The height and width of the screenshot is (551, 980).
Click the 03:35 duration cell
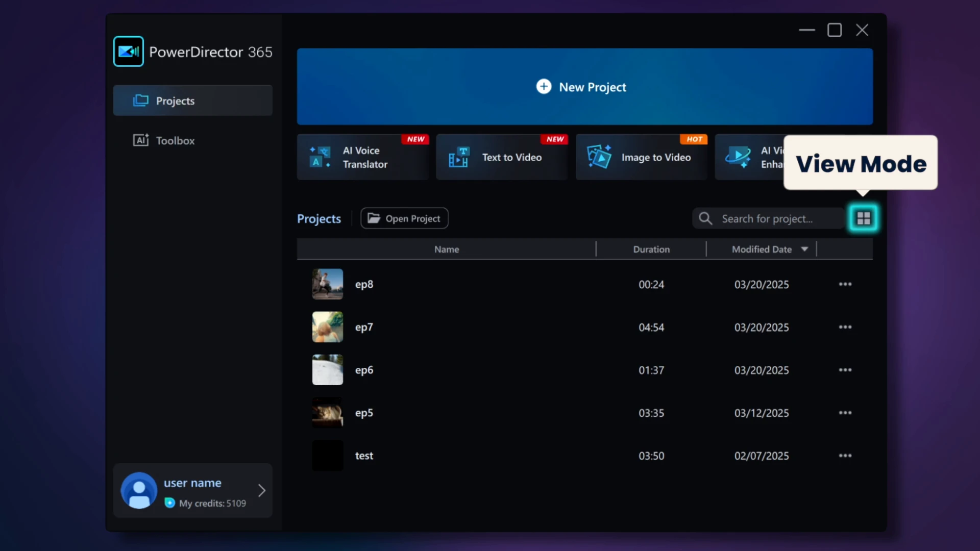tap(651, 413)
